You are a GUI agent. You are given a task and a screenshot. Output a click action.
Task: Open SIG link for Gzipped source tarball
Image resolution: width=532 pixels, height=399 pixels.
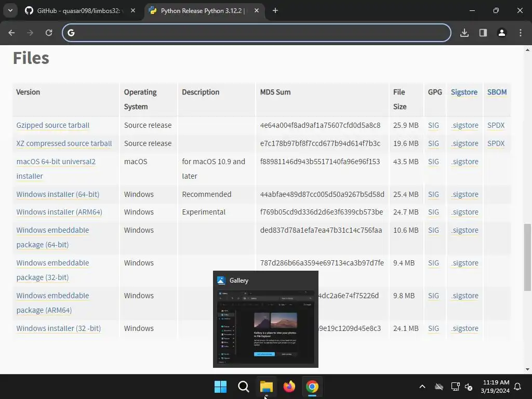(433, 125)
